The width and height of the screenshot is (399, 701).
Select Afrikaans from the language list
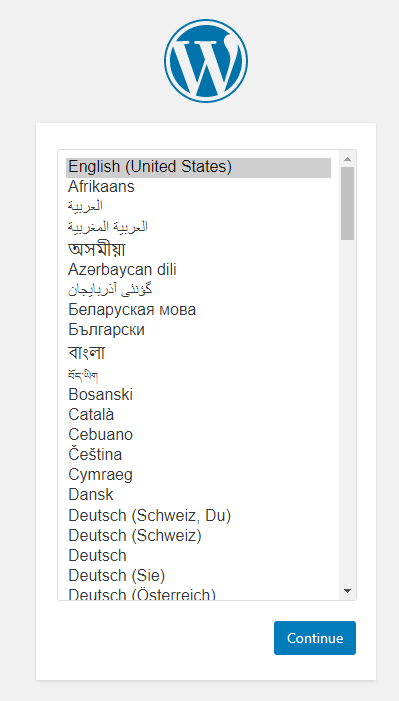tap(199, 186)
